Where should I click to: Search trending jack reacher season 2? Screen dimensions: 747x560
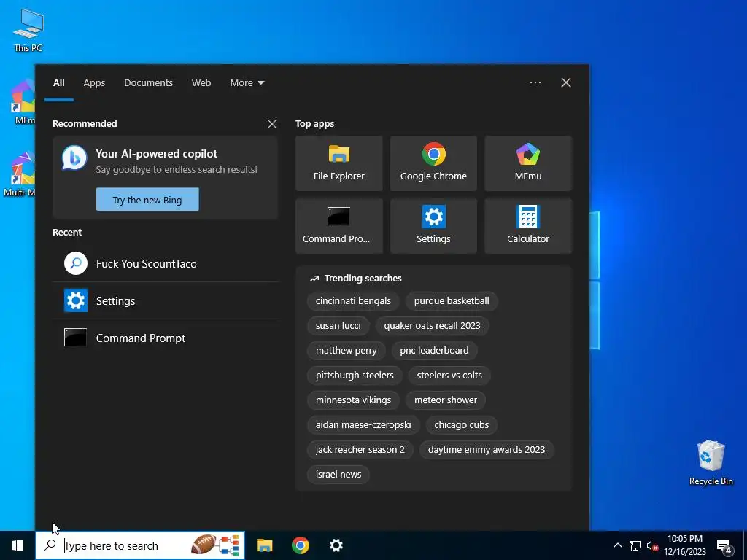pos(360,449)
